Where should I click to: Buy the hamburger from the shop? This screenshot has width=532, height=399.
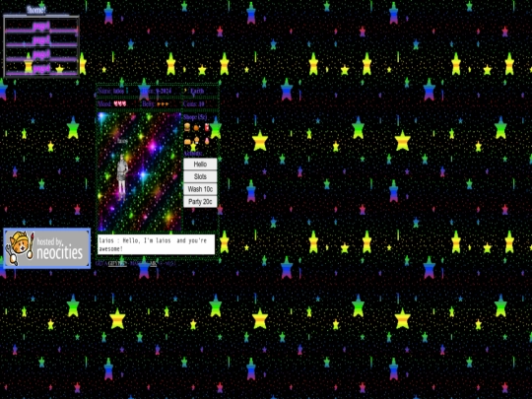[x=187, y=127]
